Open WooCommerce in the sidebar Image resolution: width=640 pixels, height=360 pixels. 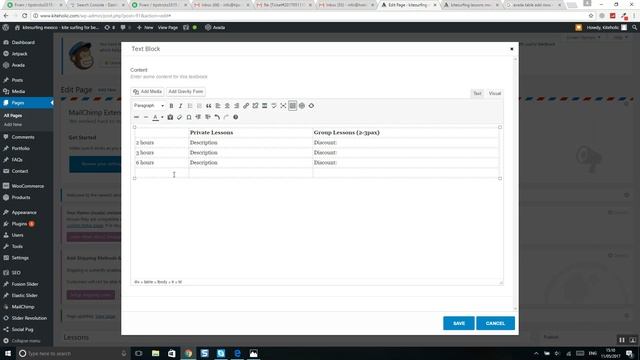[27, 186]
